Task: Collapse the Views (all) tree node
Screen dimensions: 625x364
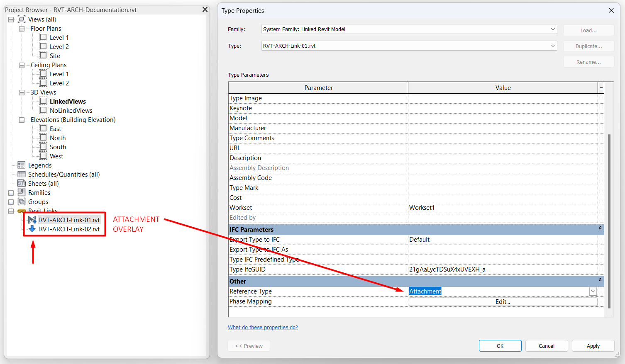Action: pos(11,19)
